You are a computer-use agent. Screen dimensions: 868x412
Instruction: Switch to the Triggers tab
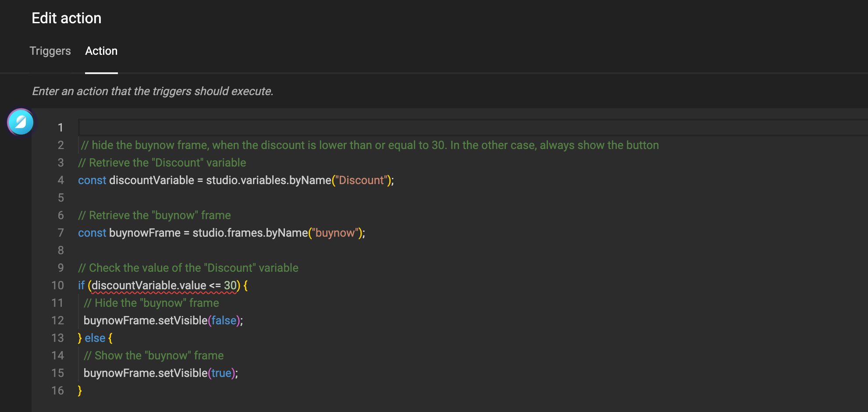pos(50,51)
